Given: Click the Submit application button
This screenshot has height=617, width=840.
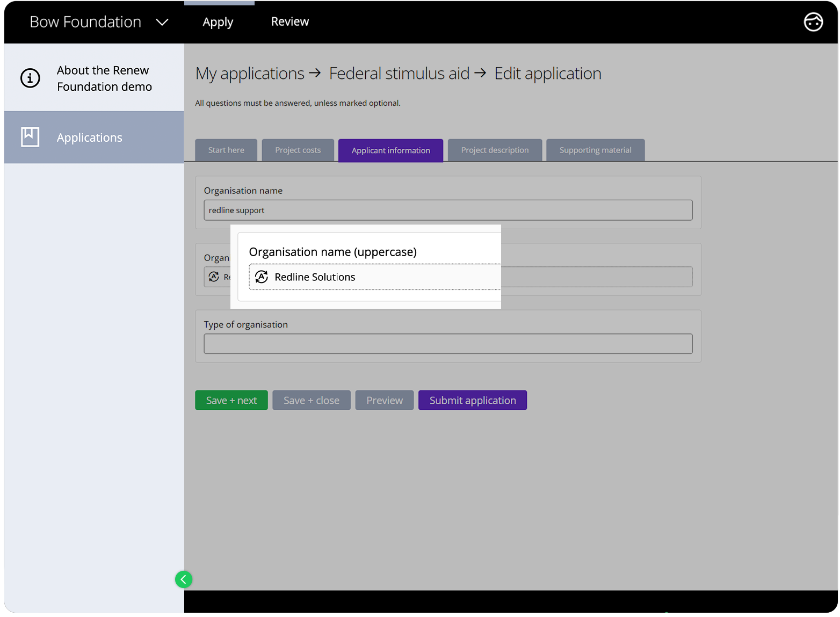Looking at the screenshot, I should [x=472, y=400].
